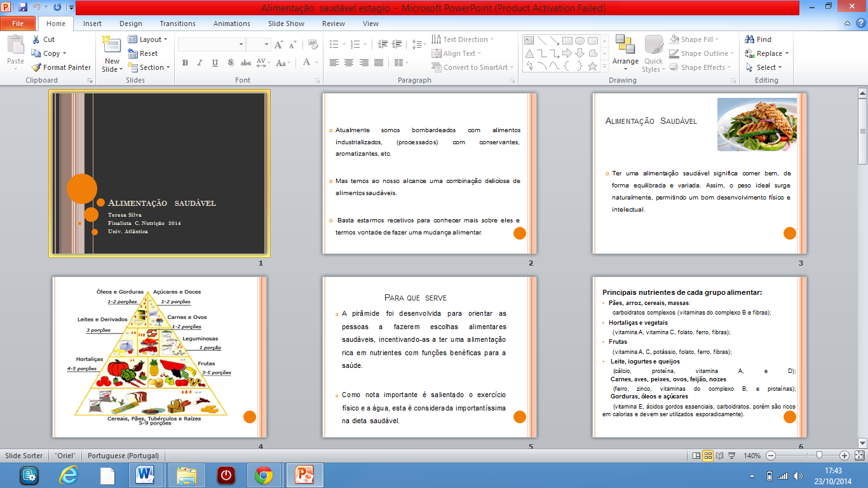Click the zoom in plus button
This screenshot has width=868, height=488.
tap(844, 456)
